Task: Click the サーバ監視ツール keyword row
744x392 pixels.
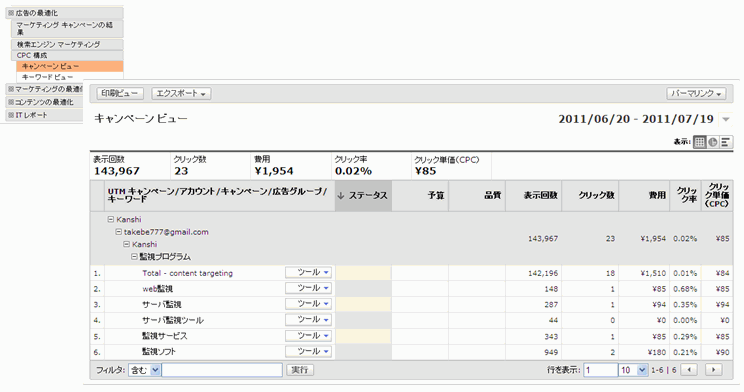Action: [x=173, y=320]
